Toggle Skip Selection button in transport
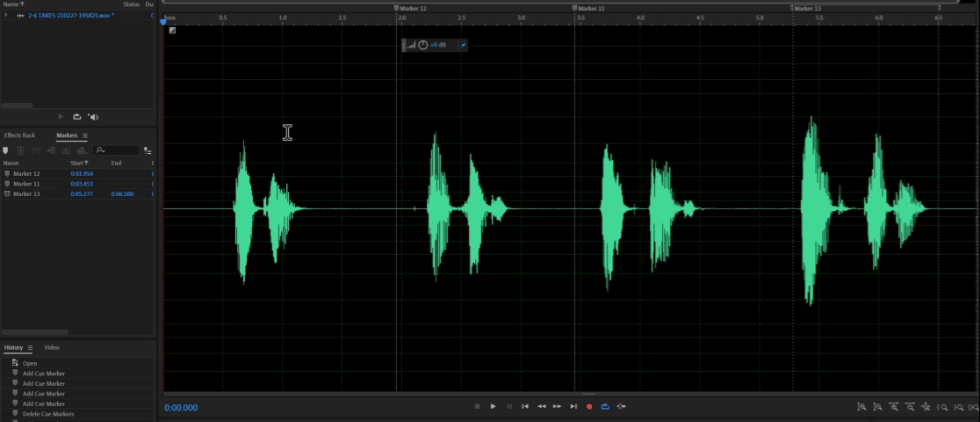This screenshot has height=422, width=980. coord(621,406)
